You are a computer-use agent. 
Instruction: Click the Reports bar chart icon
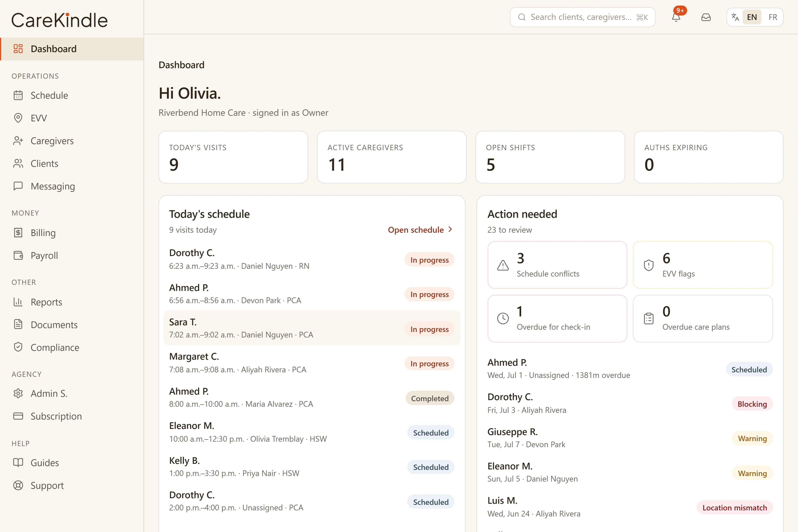tap(18, 302)
